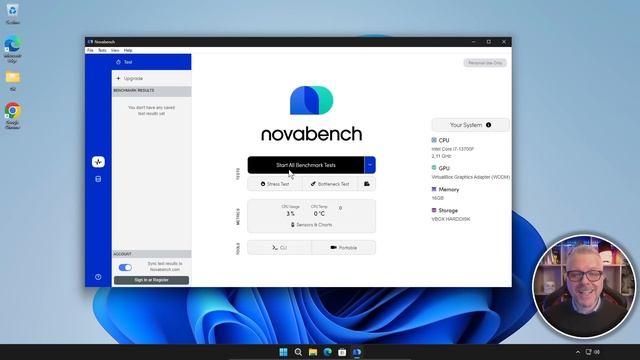This screenshot has height=360, width=640.
Task: Click the CPU Usage 3 % value
Action: [x=290, y=213]
